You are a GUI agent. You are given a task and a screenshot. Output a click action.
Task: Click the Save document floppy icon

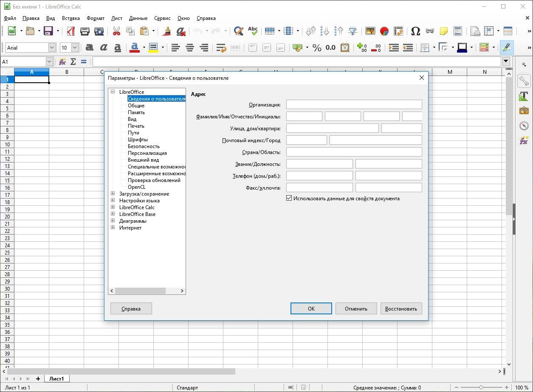pyautogui.click(x=48, y=31)
